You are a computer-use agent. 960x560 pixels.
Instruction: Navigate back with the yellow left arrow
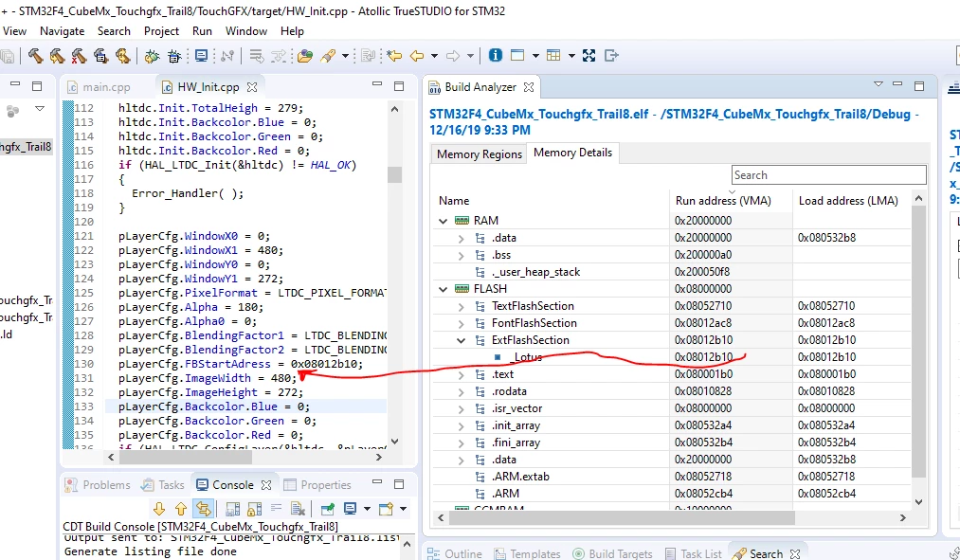(x=417, y=56)
